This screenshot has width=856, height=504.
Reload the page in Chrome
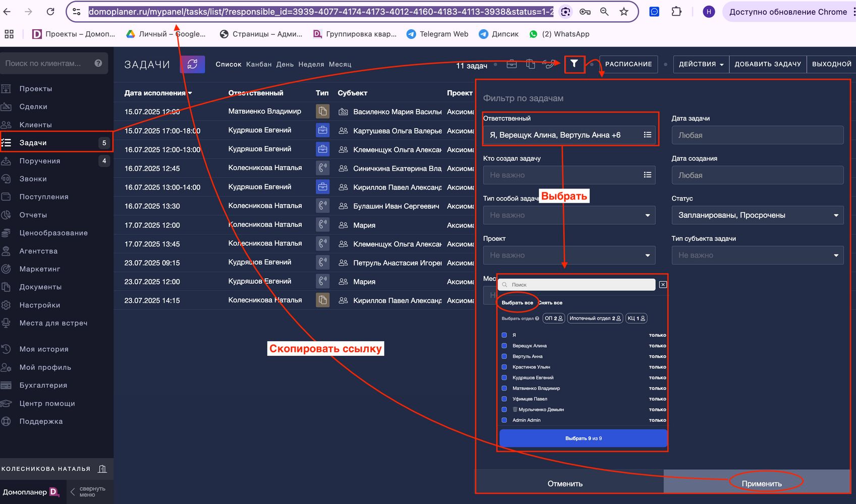point(50,12)
